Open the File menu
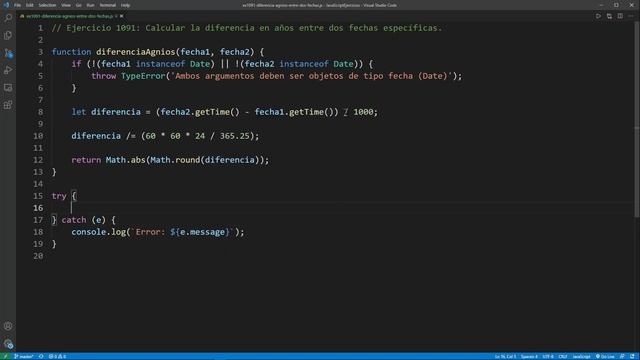This screenshot has height=360, width=640. 18,5
